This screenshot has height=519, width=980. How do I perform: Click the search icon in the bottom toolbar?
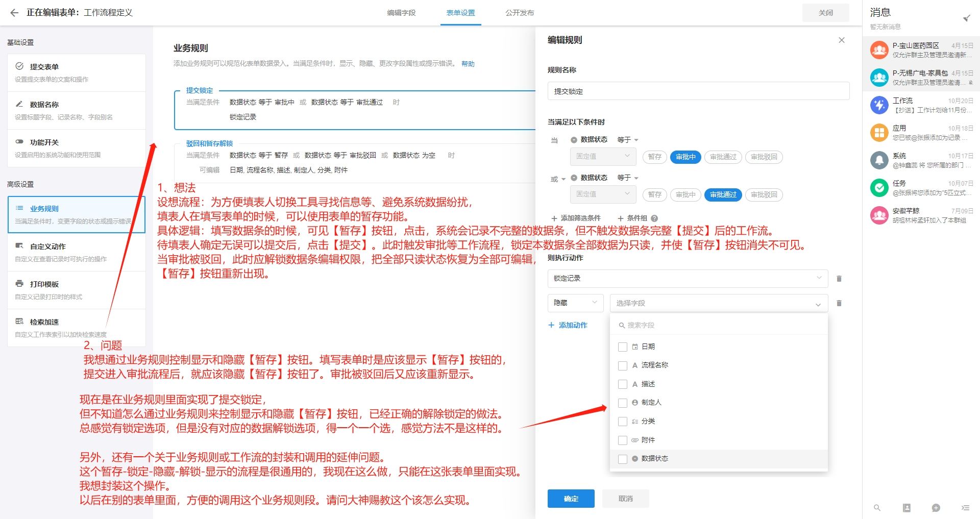(877, 508)
